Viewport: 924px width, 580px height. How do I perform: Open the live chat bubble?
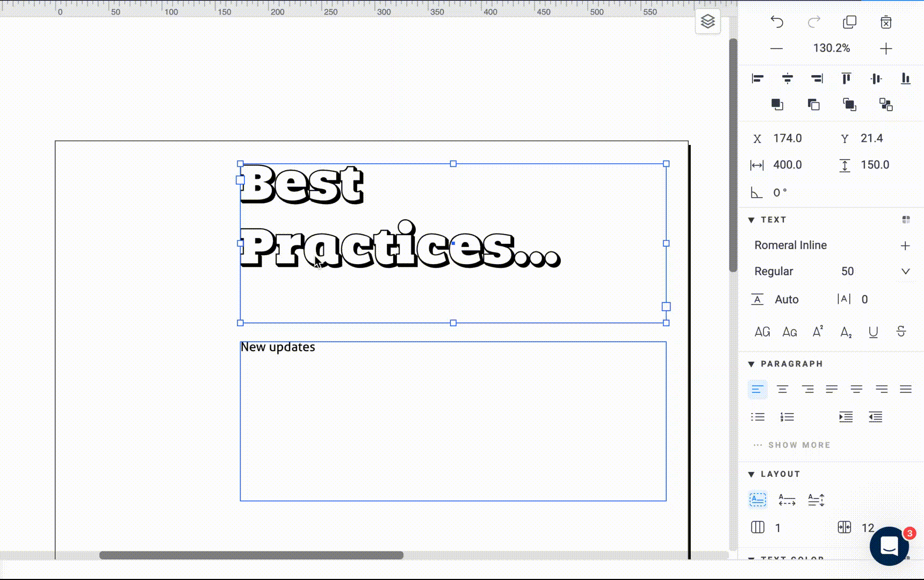[x=889, y=546]
